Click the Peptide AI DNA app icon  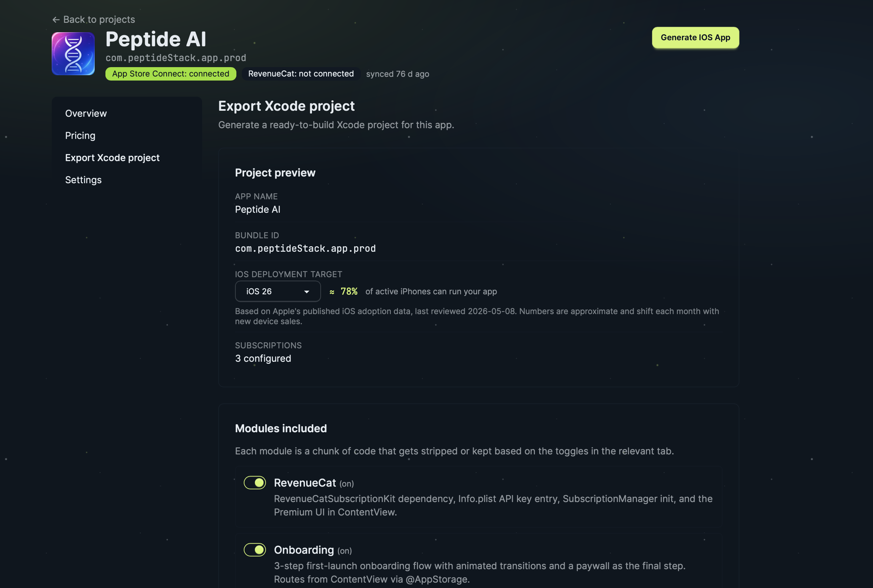point(73,54)
